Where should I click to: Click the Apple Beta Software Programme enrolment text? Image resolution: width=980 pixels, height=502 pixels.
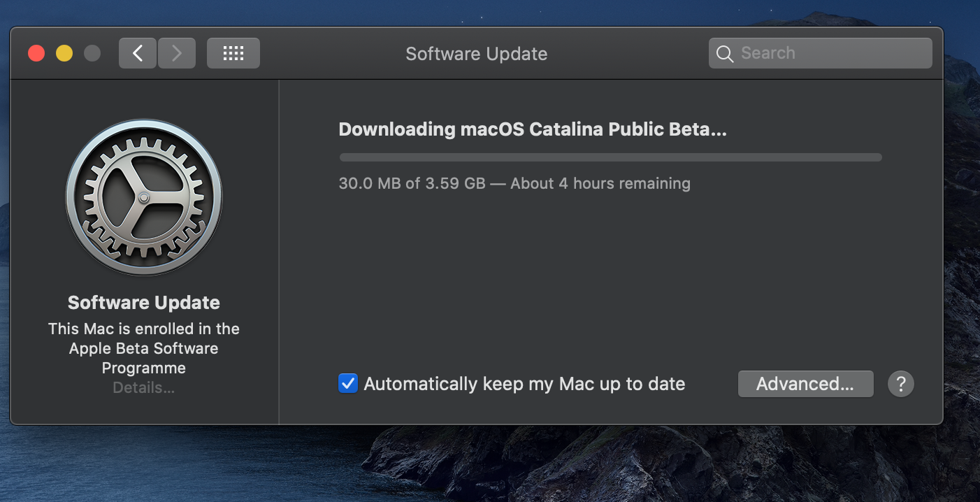pyautogui.click(x=144, y=348)
